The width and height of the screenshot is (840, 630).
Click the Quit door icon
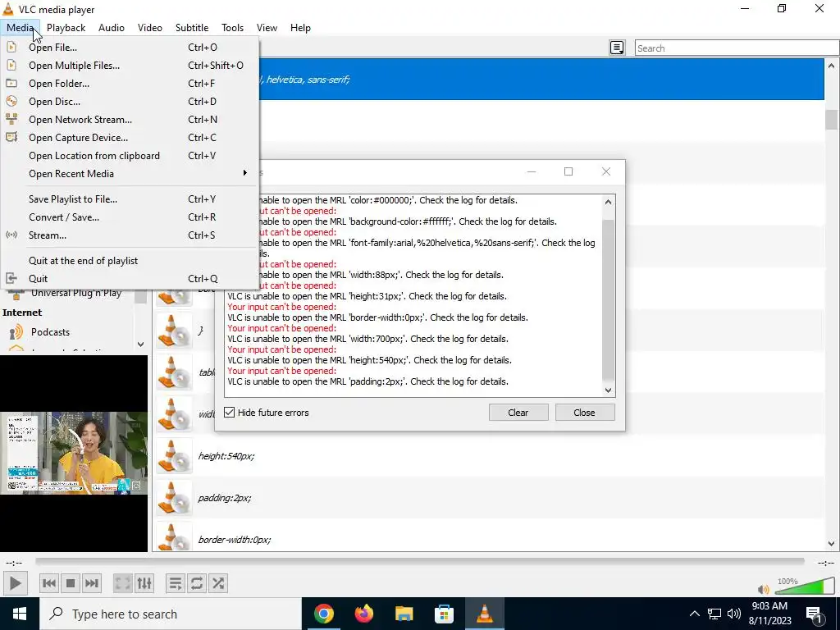coord(11,279)
